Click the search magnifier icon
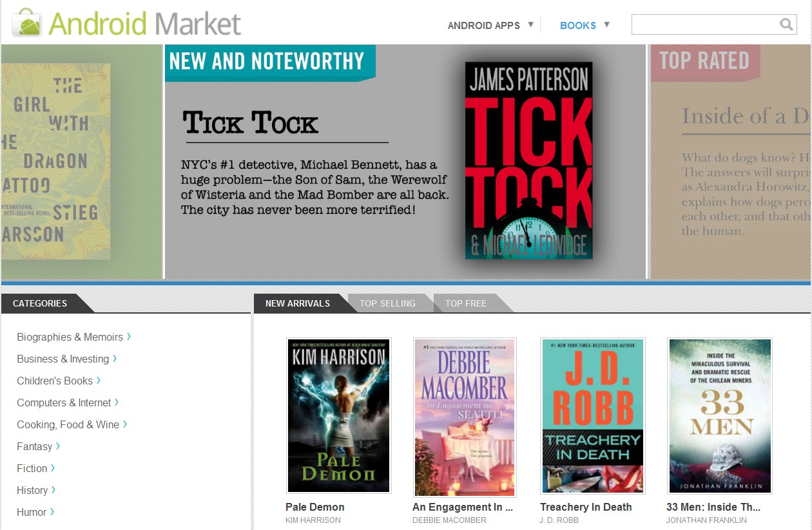 point(786,24)
